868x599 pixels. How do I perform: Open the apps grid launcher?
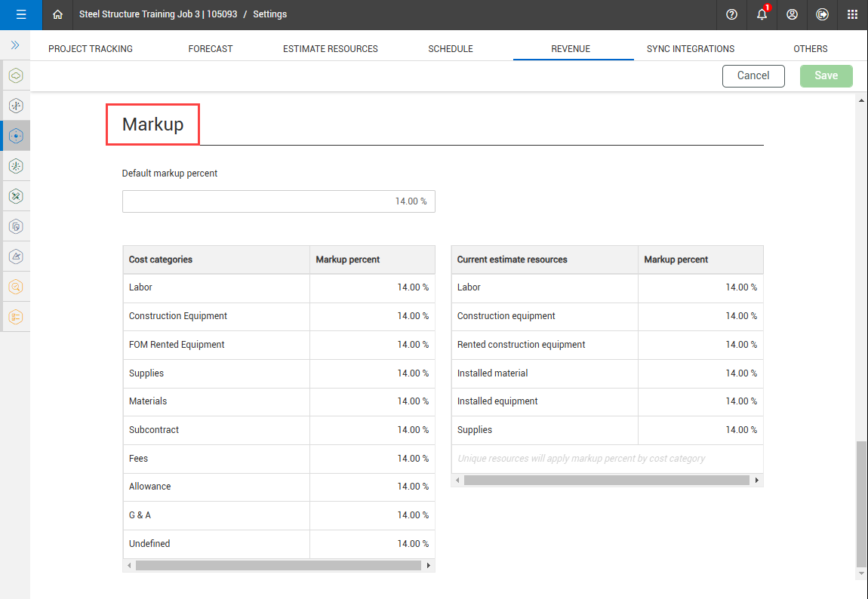click(x=852, y=14)
